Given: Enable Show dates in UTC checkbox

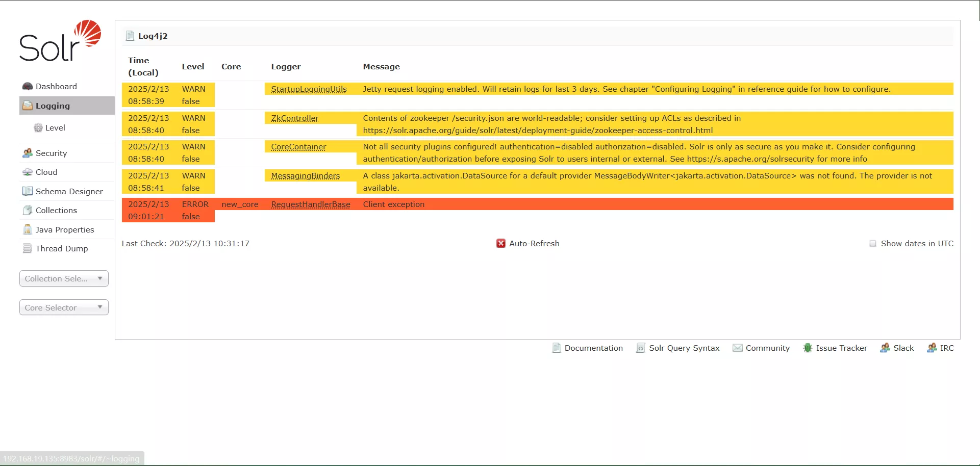Looking at the screenshot, I should click(x=873, y=244).
